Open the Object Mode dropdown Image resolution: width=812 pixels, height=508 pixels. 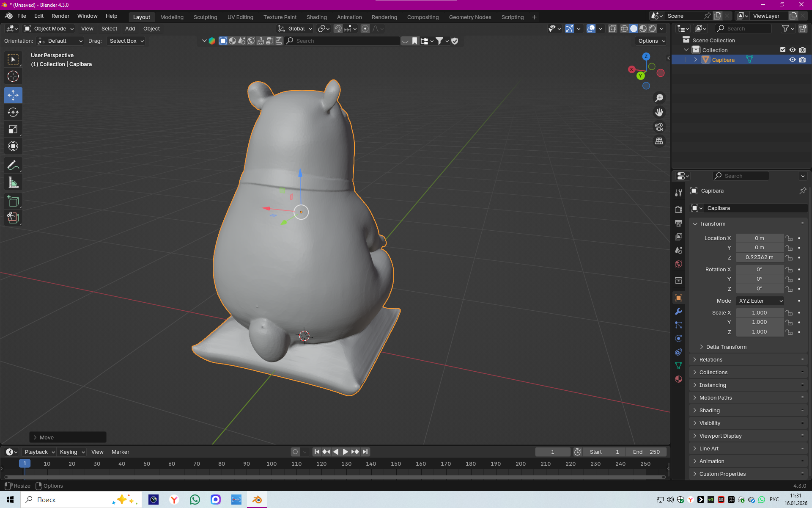click(49, 28)
